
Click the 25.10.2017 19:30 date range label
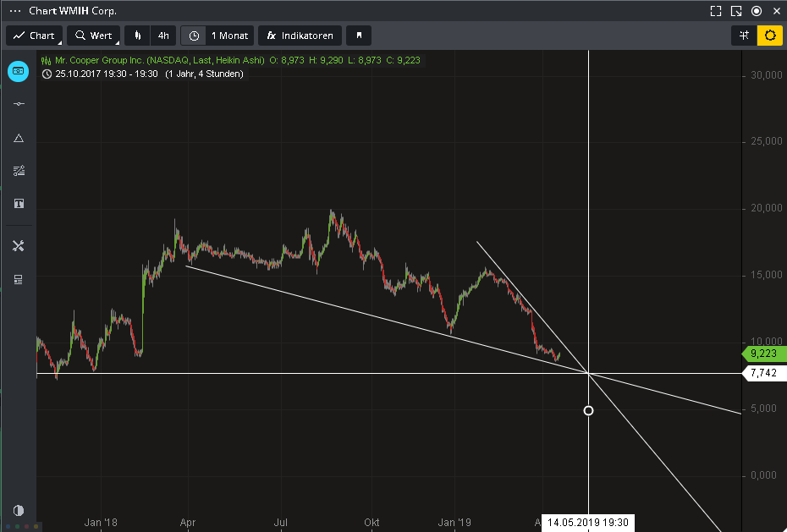[x=107, y=74]
